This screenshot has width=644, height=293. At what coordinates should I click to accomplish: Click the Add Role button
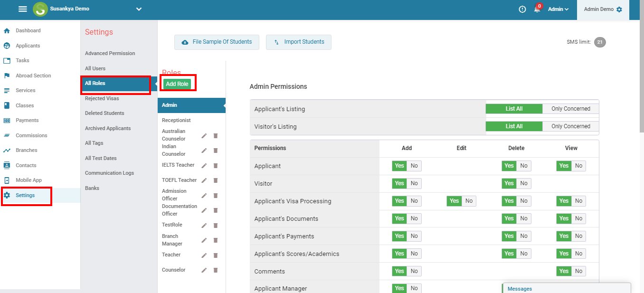point(177,84)
